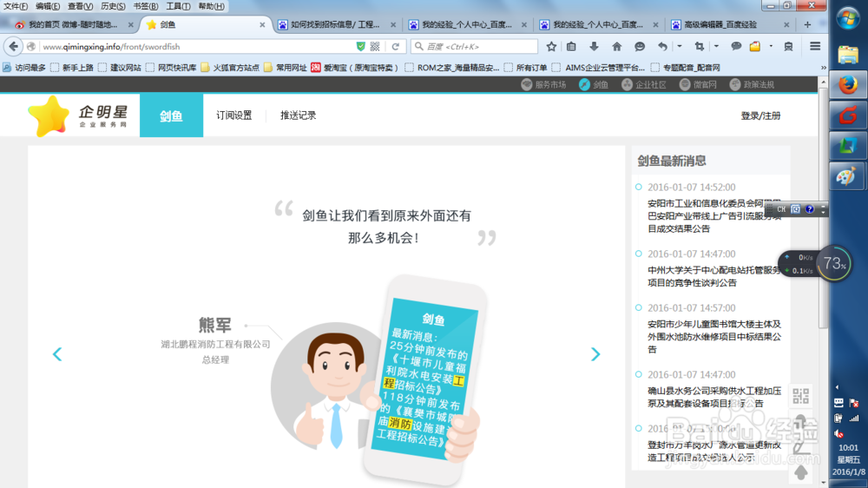This screenshot has height=488, width=868.
Task: Click the green shield security icon
Action: (x=360, y=47)
